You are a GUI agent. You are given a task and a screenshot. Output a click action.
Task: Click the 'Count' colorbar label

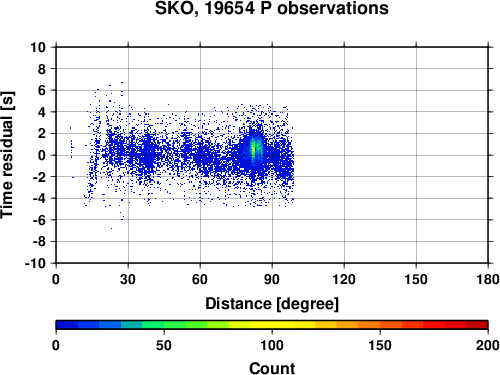click(272, 368)
